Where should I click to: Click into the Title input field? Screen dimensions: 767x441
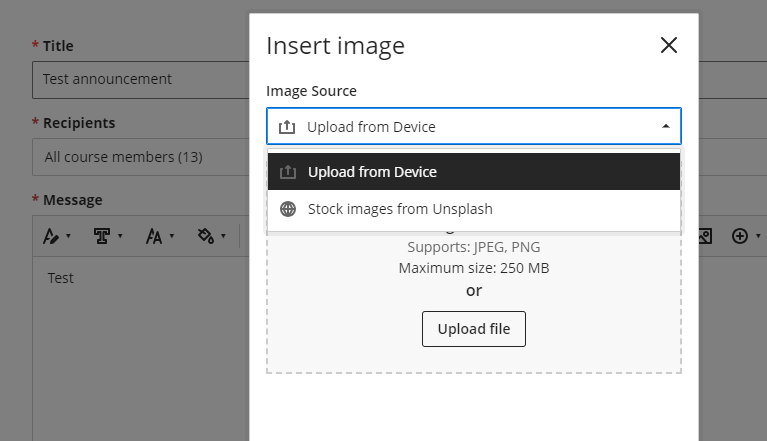coord(140,79)
